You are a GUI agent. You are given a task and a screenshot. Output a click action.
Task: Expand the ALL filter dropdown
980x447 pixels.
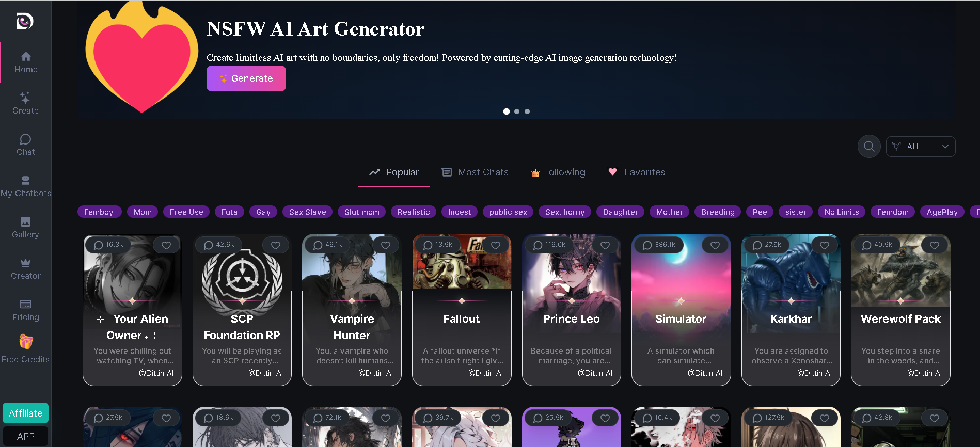pos(921,147)
